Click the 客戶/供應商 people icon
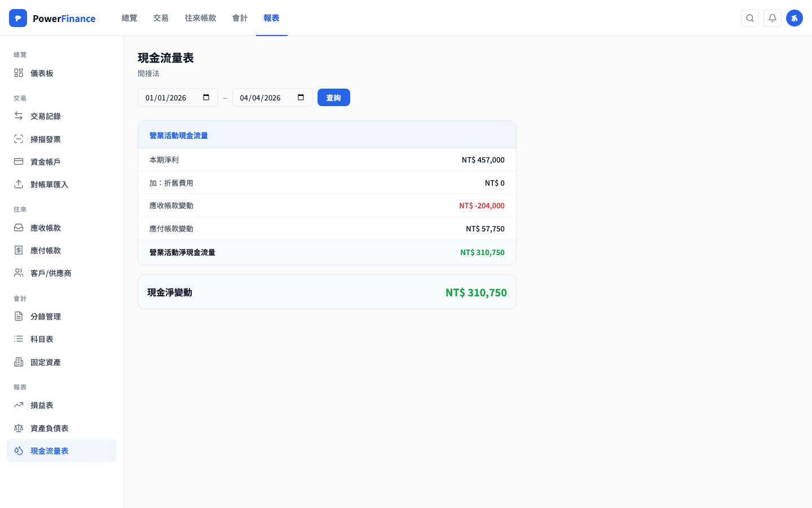Viewport: 812px width, 508px height. click(x=18, y=273)
